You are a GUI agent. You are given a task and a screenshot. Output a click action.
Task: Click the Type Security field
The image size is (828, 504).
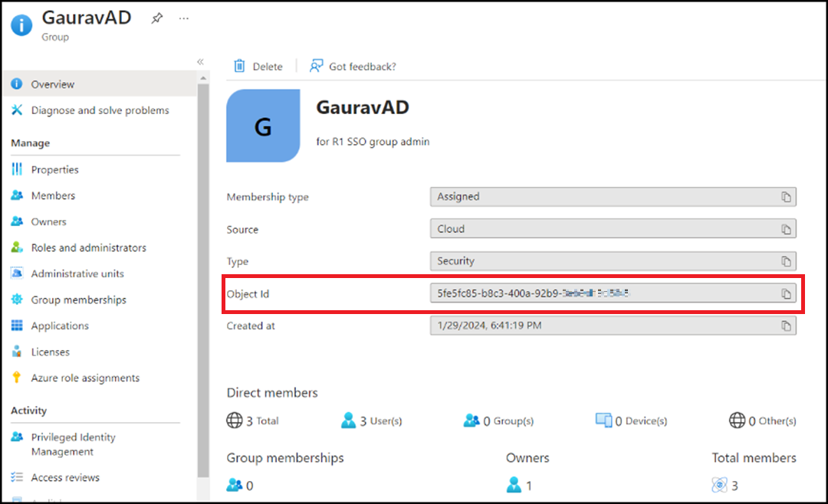[x=613, y=261]
